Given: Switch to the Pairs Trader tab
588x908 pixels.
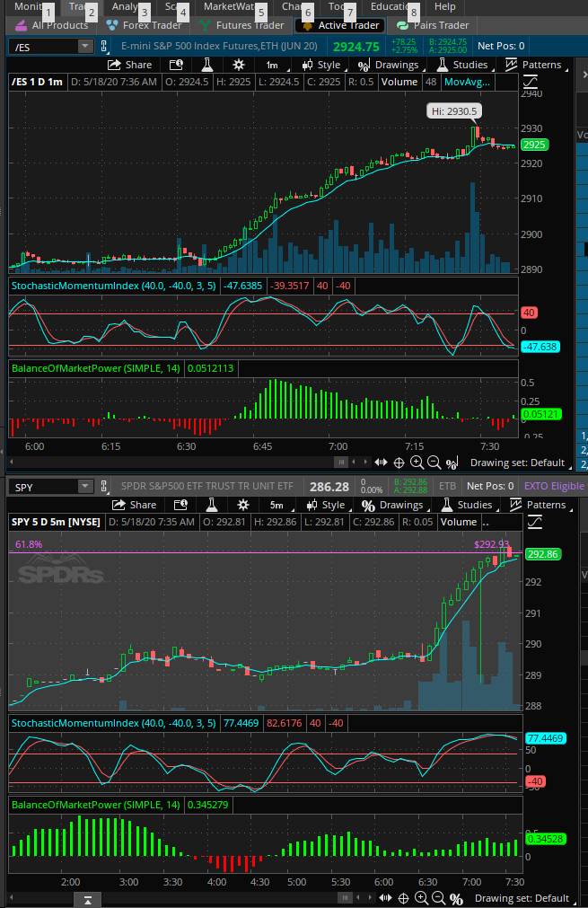Looking at the screenshot, I should 433,25.
